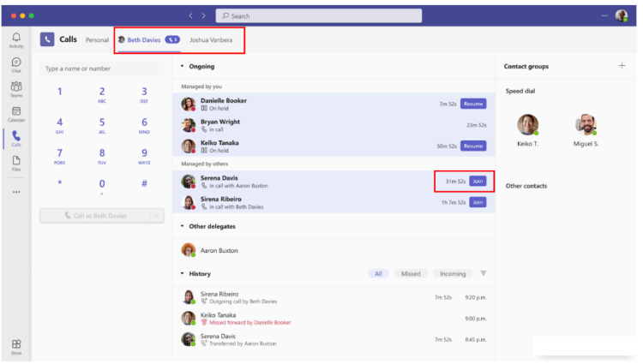This screenshot has width=643, height=364.
Task: Filter history by Missed
Action: pyautogui.click(x=411, y=273)
